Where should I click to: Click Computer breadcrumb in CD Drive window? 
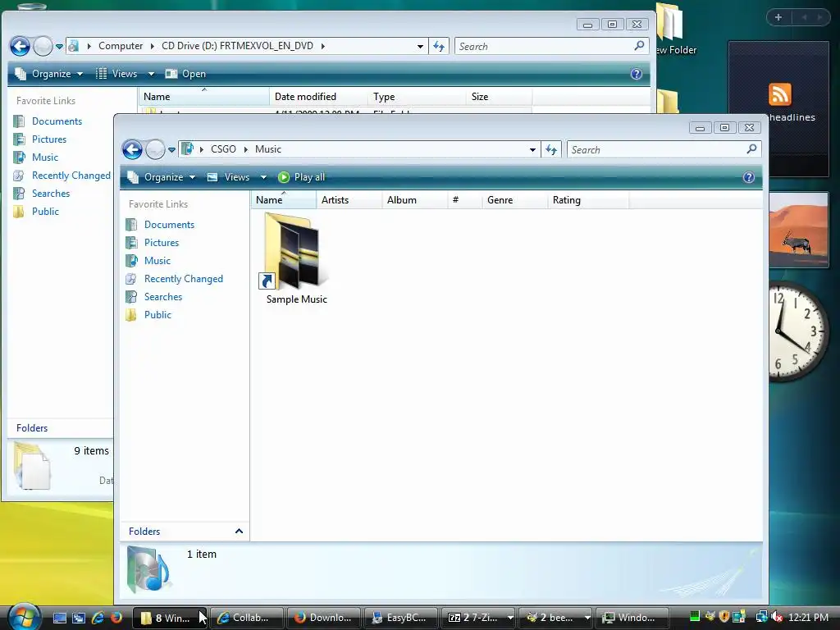click(121, 46)
